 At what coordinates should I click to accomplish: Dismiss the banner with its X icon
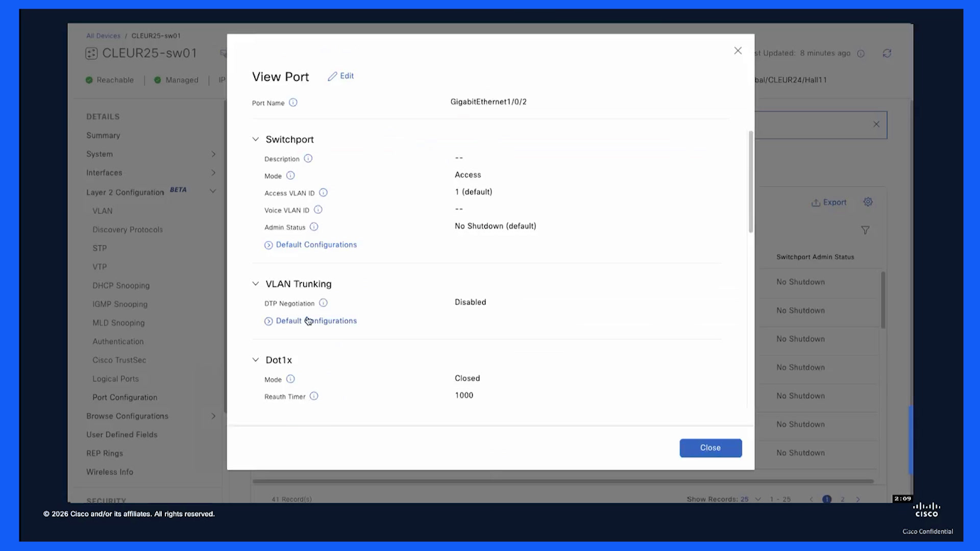pyautogui.click(x=876, y=124)
